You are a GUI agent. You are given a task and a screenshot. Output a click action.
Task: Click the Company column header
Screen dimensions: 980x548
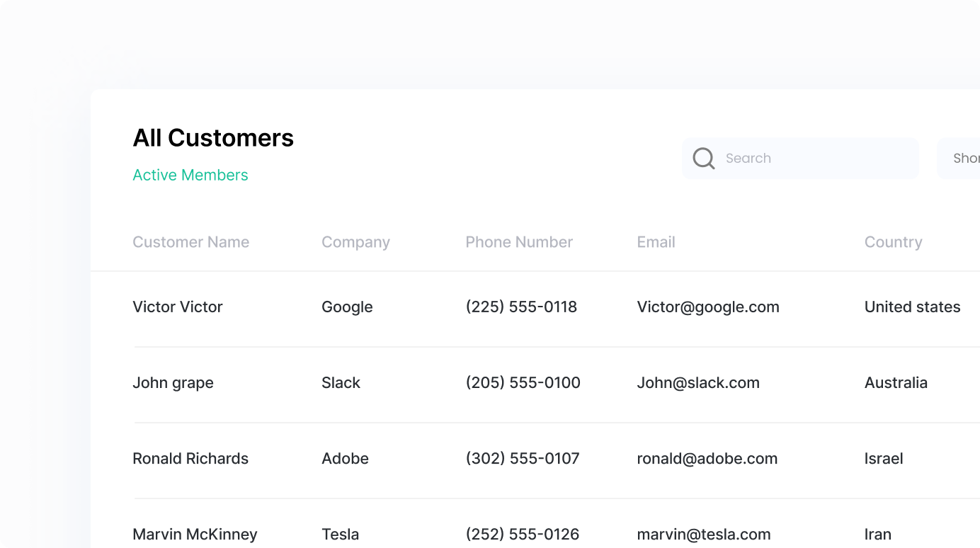[355, 242]
